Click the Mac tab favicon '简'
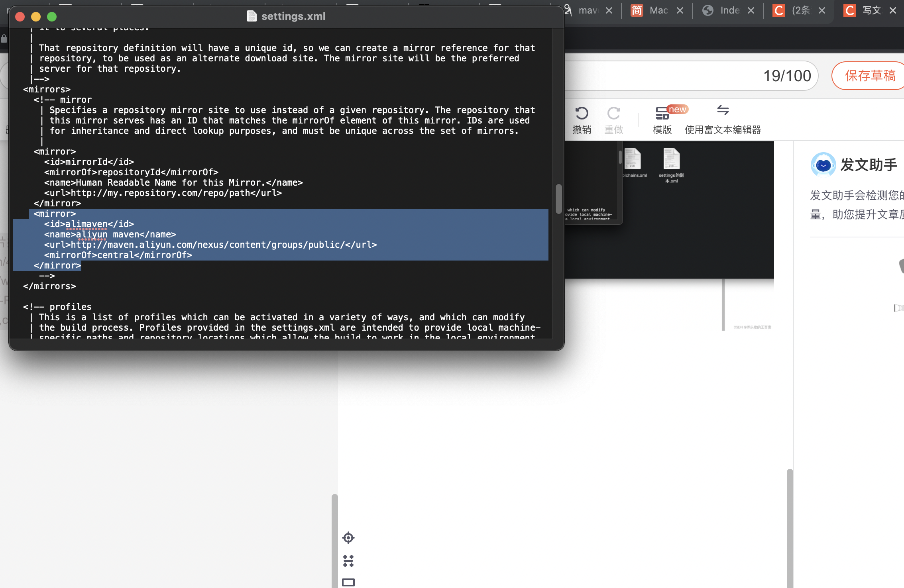This screenshot has height=588, width=904. click(637, 10)
